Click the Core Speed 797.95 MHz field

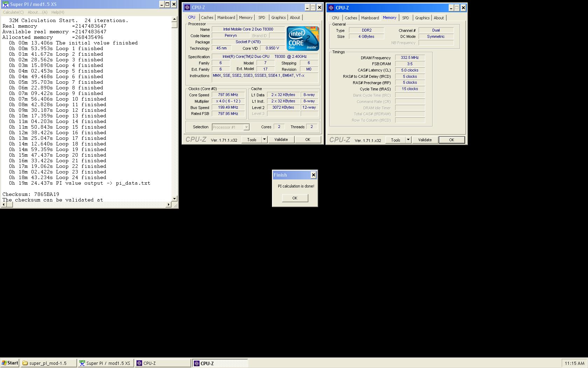(x=228, y=95)
